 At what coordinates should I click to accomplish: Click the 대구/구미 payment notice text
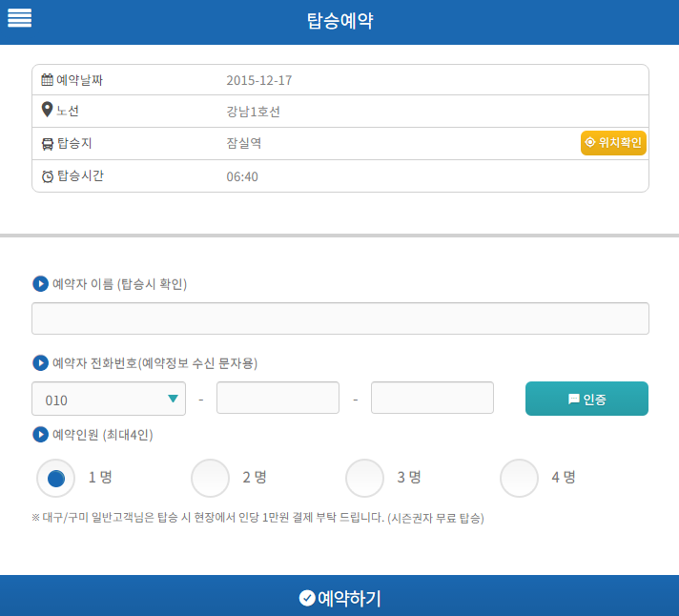(x=257, y=518)
